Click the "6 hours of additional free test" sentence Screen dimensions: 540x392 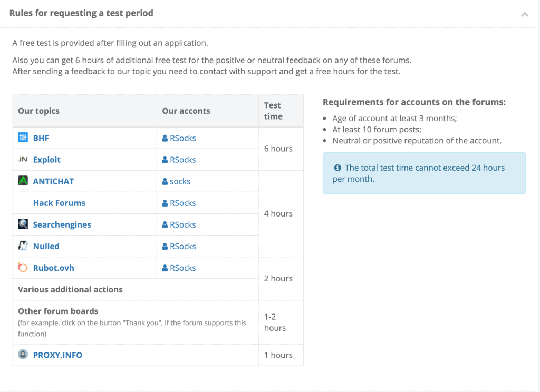[x=212, y=60]
